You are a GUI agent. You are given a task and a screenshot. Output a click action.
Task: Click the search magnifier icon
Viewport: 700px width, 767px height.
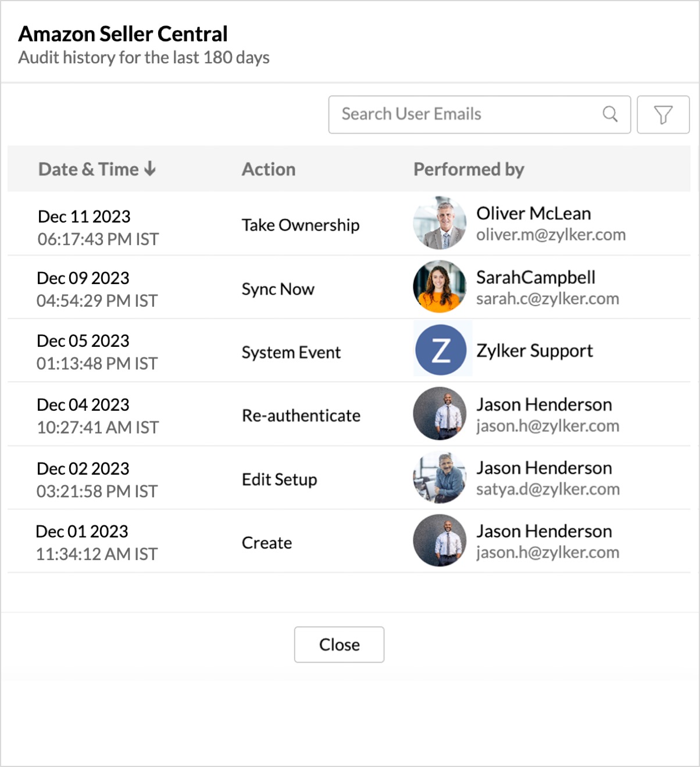610,114
